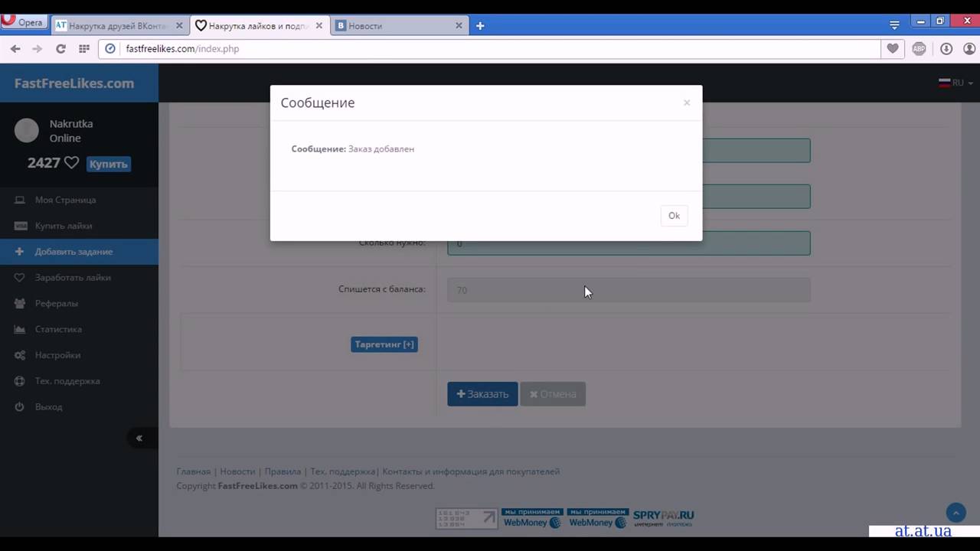Click the heart icon next to the 2427 balance
The image size is (980, 551).
72,163
